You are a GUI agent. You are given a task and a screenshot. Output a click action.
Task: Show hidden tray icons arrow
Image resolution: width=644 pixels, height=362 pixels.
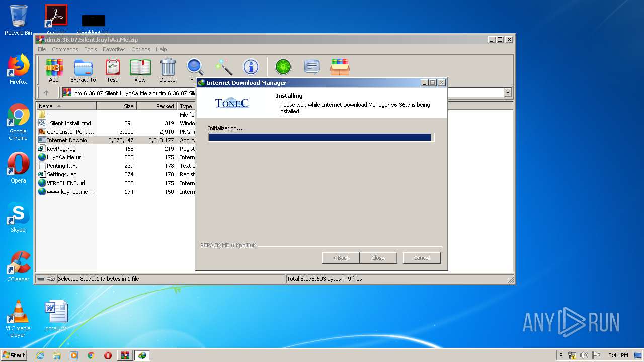(561, 355)
